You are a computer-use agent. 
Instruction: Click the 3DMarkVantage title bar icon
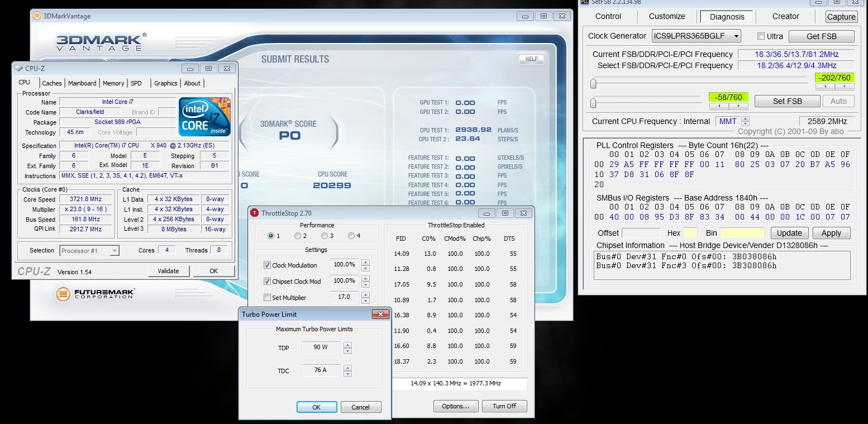pyautogui.click(x=37, y=16)
